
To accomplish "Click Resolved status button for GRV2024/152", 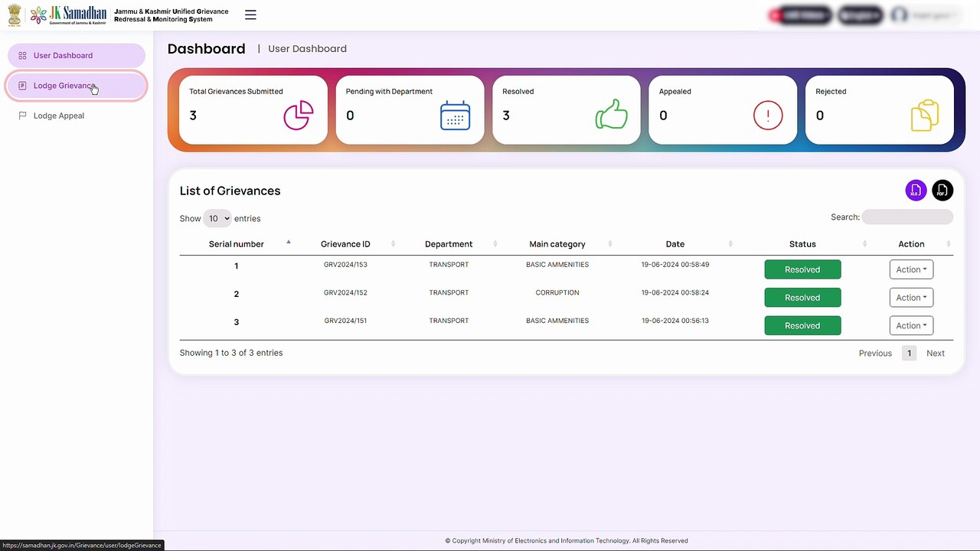I will [x=802, y=298].
